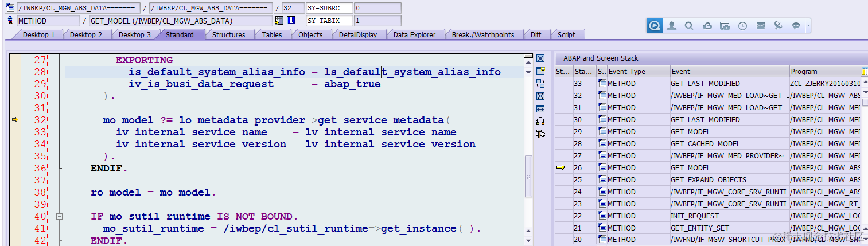Click the full screen tool icon beside the editor
This screenshot has width=868, height=246.
(540, 96)
